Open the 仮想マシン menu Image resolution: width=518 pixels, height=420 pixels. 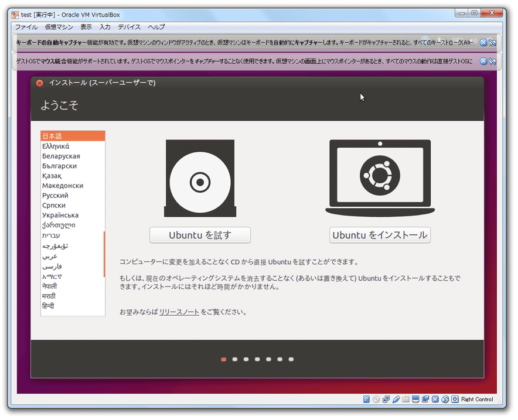(x=59, y=27)
